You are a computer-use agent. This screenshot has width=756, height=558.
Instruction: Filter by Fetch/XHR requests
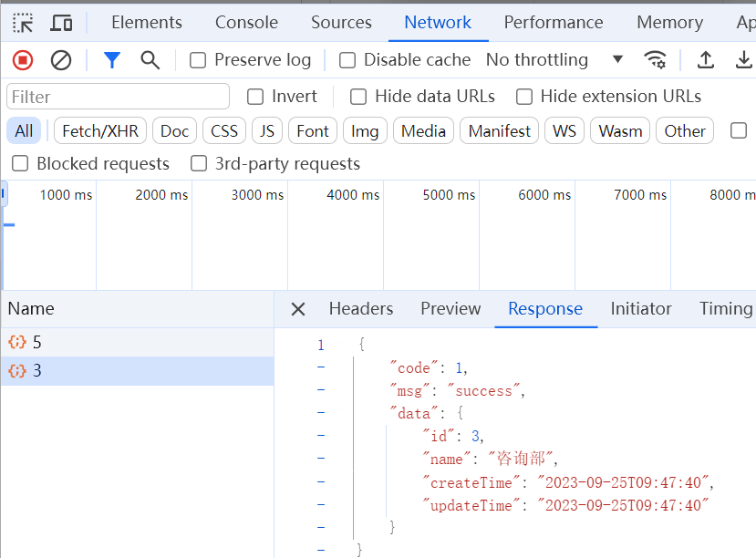click(100, 131)
